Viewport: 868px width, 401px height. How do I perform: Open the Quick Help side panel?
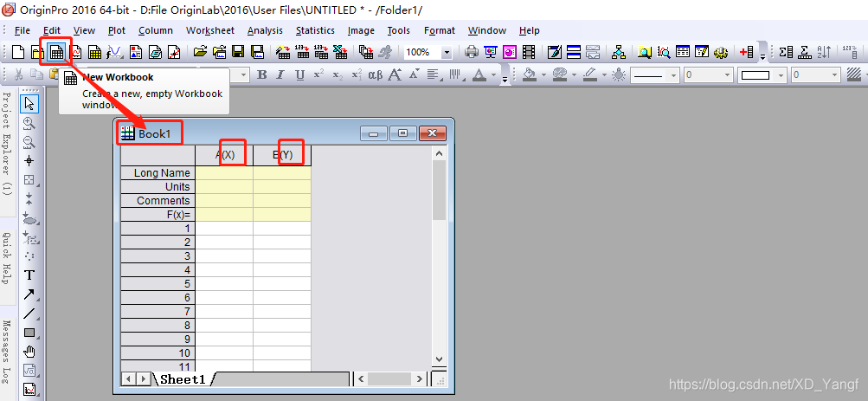(x=7, y=258)
